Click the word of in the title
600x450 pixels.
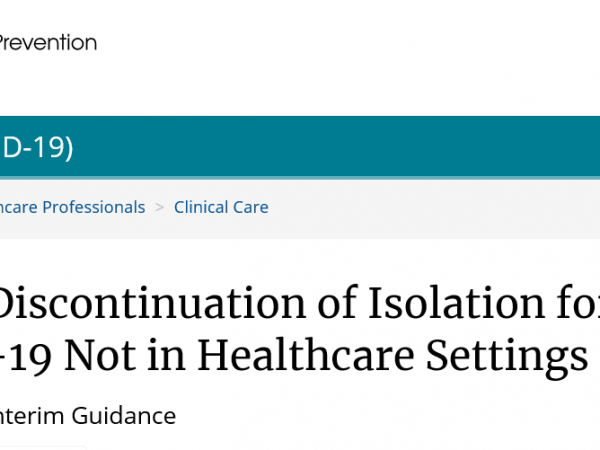338,304
